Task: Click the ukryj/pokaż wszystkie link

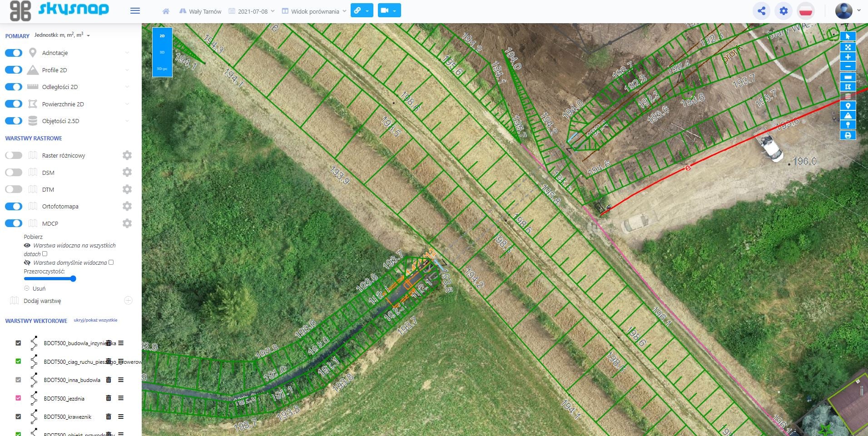Action: (95, 320)
